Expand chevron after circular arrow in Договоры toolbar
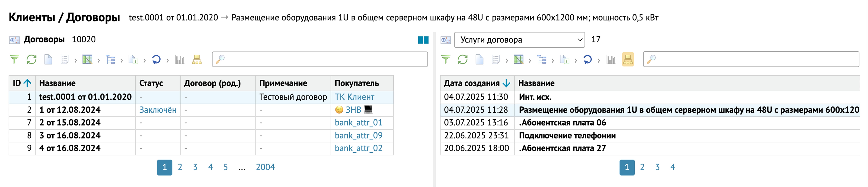Screen dimensions: 868x187 tap(167, 60)
